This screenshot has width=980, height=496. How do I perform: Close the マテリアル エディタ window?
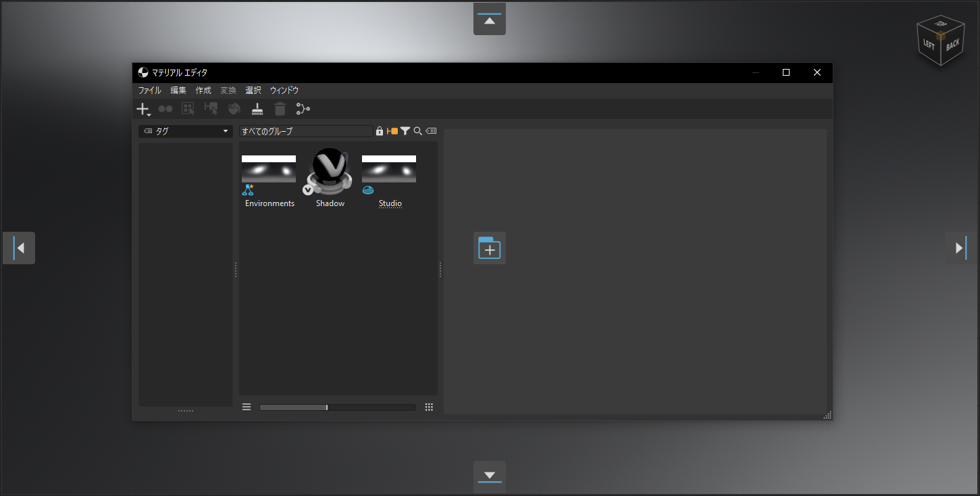click(817, 72)
